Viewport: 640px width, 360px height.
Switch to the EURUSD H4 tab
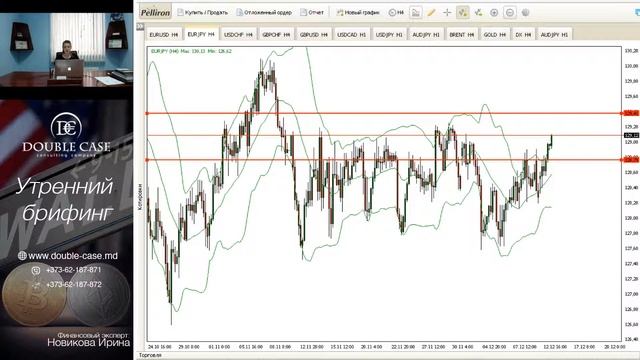(164, 35)
